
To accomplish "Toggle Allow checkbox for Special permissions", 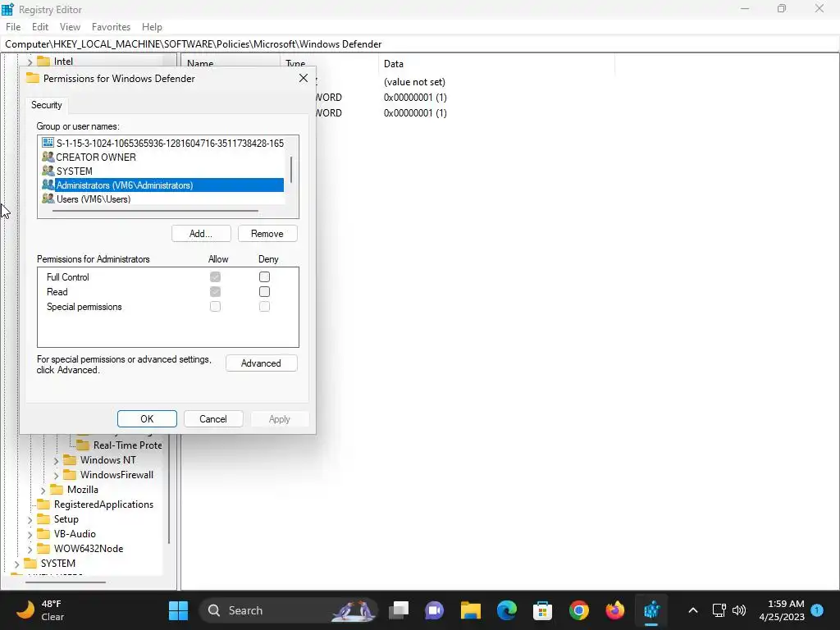I will [216, 307].
